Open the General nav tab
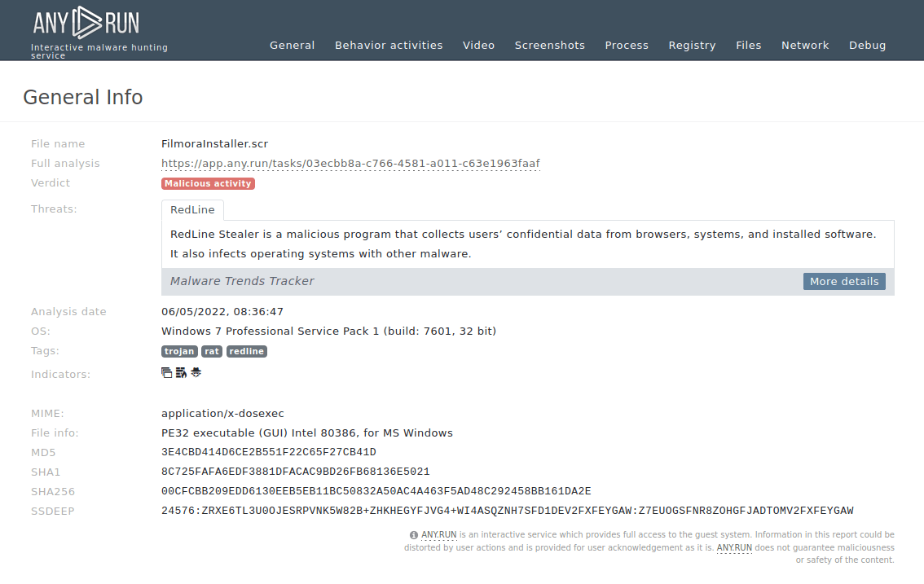Screen dimensions: 924x584 292,46
